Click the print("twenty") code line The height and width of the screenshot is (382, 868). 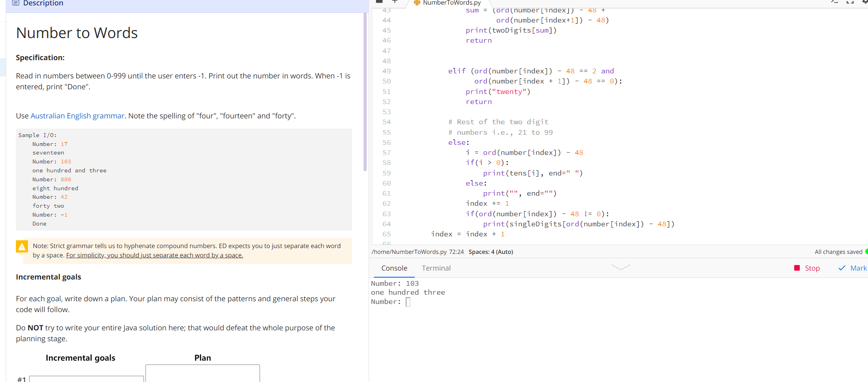pos(498,92)
